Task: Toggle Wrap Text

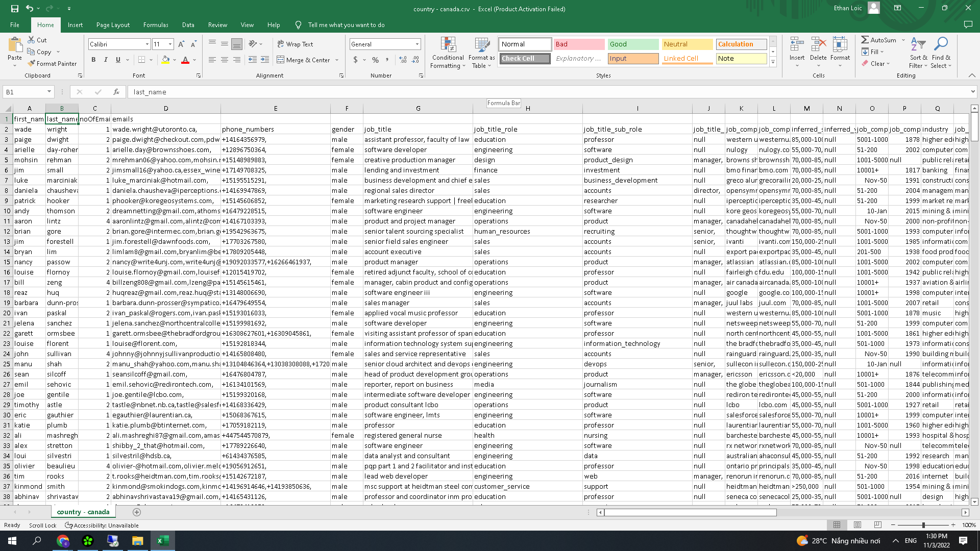Action: click(x=295, y=44)
